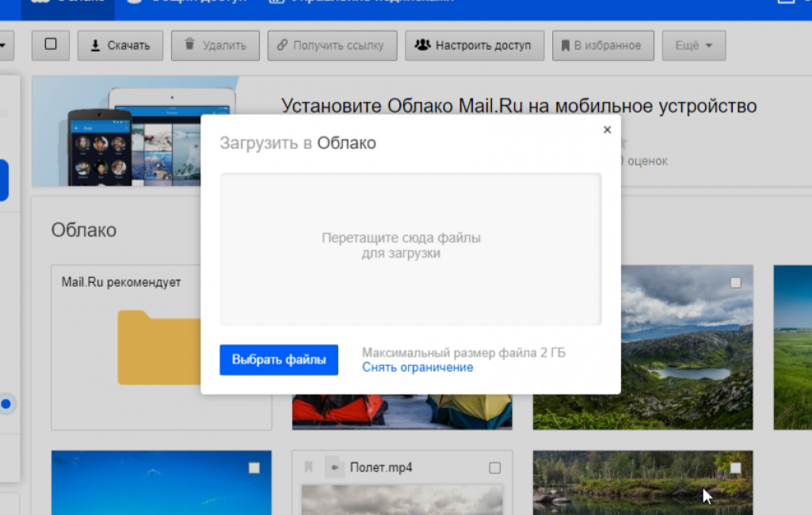Click the trash icon on Удалить
Viewport: 812px width, 515px height.
[189, 45]
